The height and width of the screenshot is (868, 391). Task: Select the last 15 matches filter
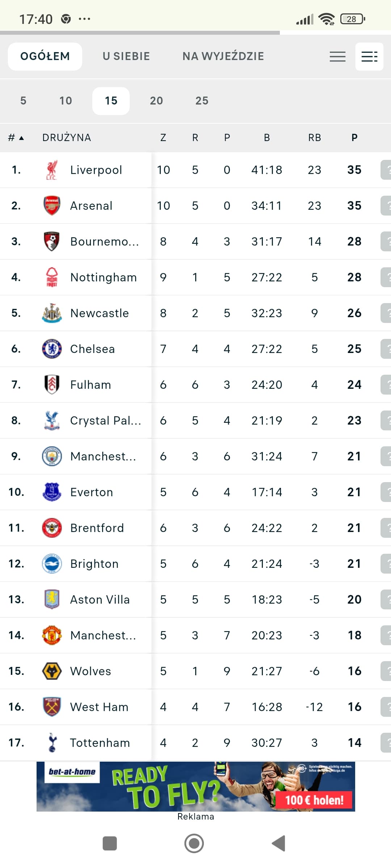click(x=111, y=101)
